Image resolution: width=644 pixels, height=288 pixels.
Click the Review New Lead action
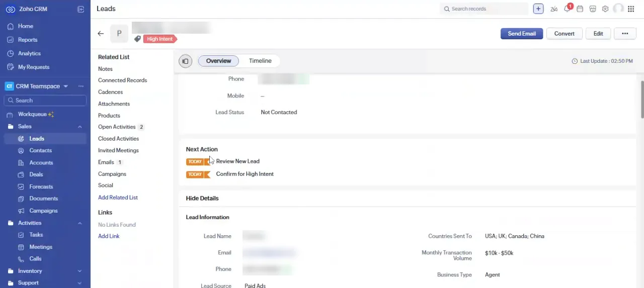(237, 161)
